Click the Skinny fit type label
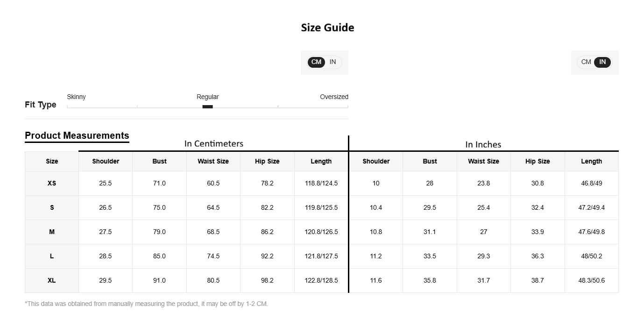644x327 pixels. 76,97
